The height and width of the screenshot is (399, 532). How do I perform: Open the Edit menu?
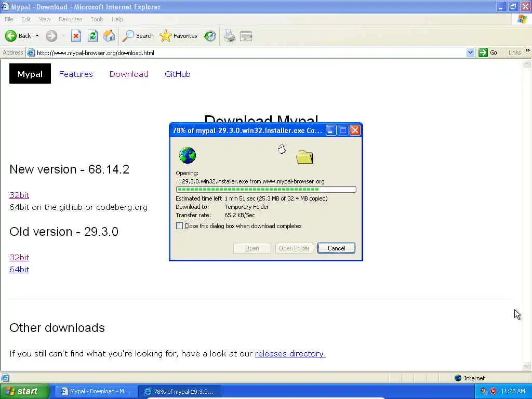(x=26, y=19)
